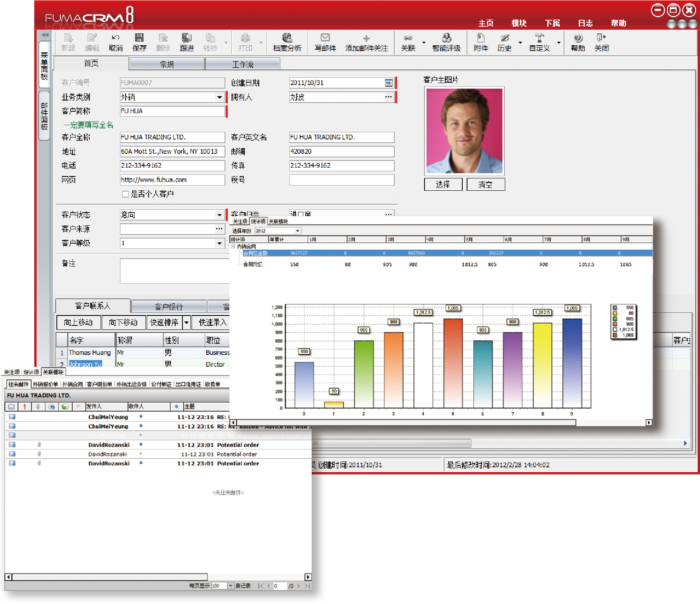Open the customer level (客户等级) dropdown

(219, 243)
